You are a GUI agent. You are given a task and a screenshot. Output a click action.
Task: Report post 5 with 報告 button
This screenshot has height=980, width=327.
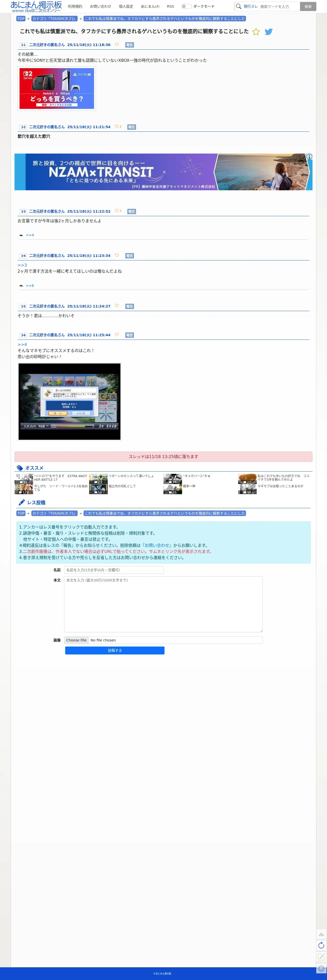[130, 306]
